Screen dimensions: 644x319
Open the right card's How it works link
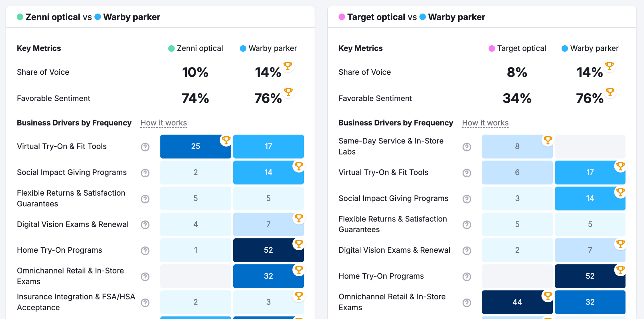[x=485, y=123]
